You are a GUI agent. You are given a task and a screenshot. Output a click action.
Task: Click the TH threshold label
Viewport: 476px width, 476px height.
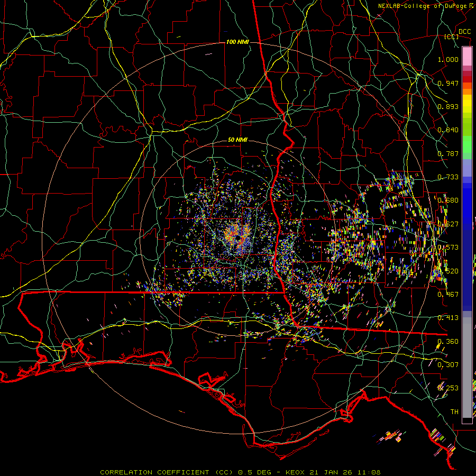point(454,412)
